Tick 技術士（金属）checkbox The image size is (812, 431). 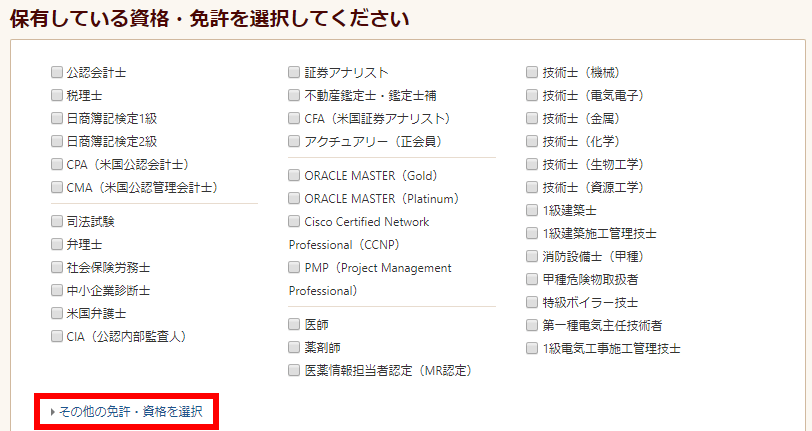532,118
